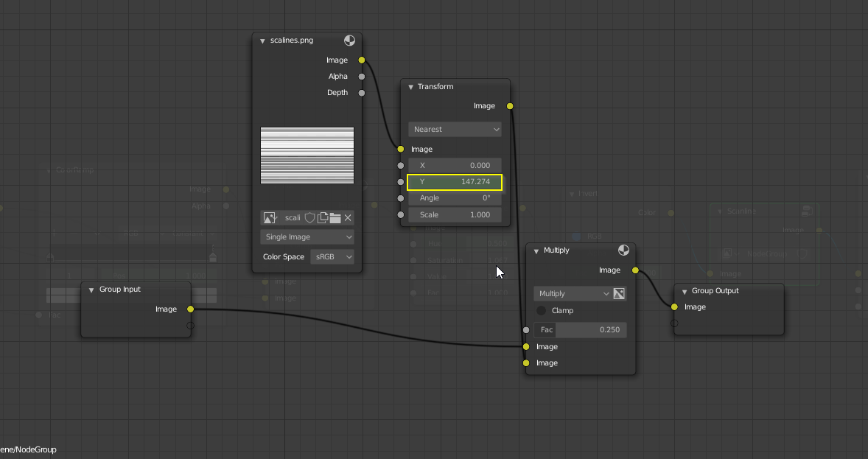
Task: Click Scale input socket of Transform node
Action: [401, 214]
